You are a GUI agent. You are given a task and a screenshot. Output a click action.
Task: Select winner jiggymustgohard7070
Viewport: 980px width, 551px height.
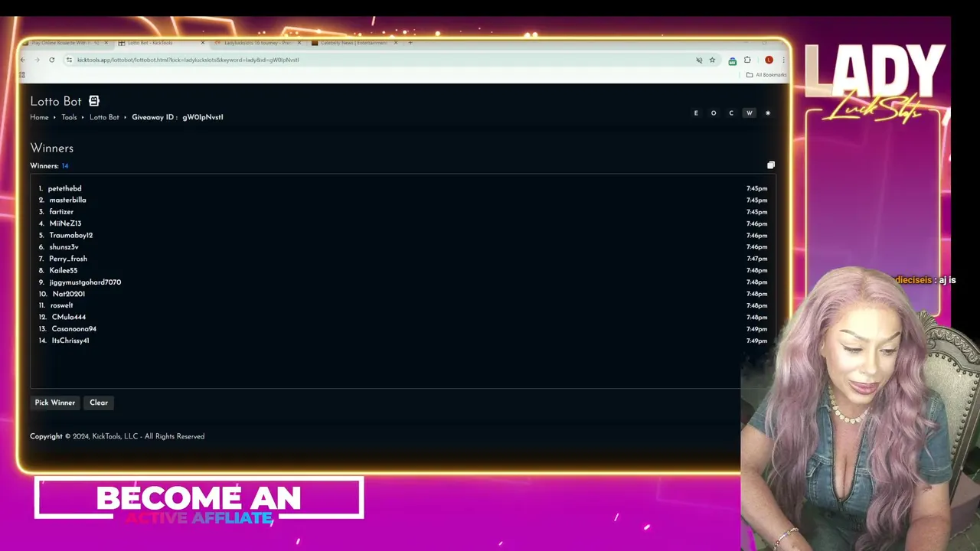point(85,282)
